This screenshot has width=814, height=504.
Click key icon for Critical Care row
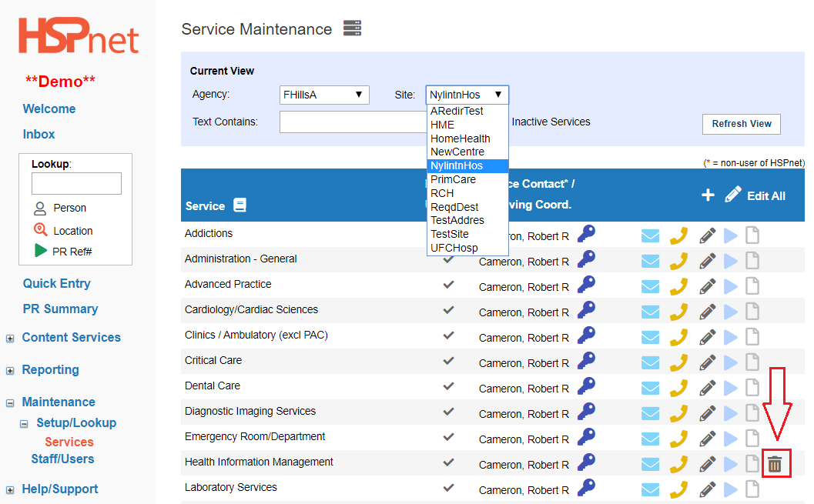click(x=586, y=360)
